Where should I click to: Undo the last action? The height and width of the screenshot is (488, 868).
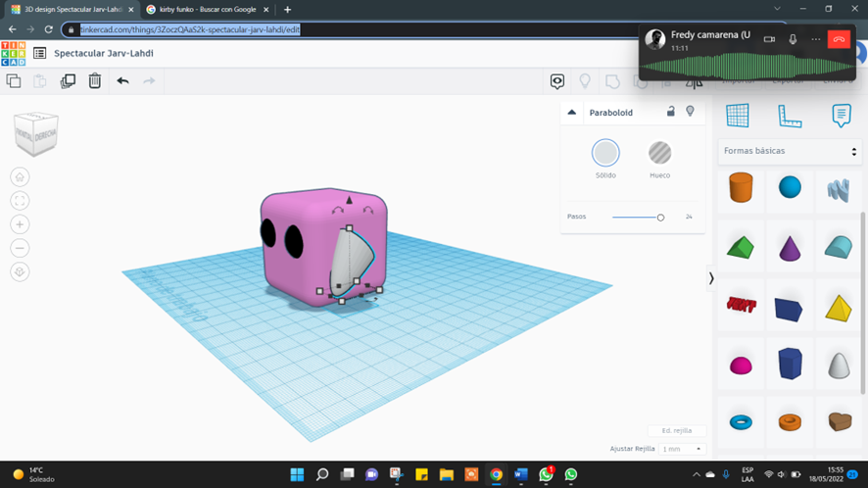click(x=122, y=81)
